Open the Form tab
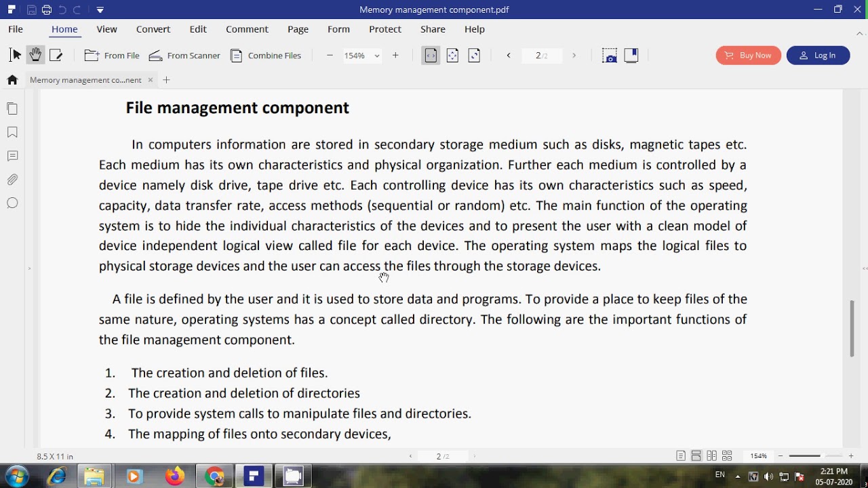The image size is (868, 488). coord(338,29)
